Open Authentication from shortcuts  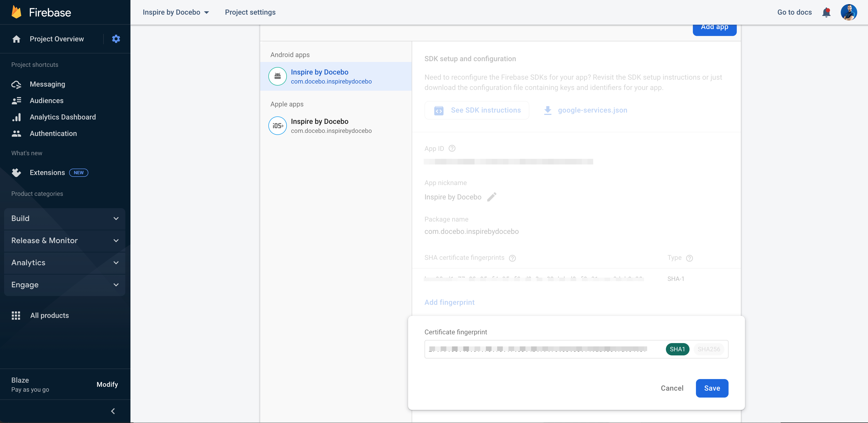tap(53, 134)
